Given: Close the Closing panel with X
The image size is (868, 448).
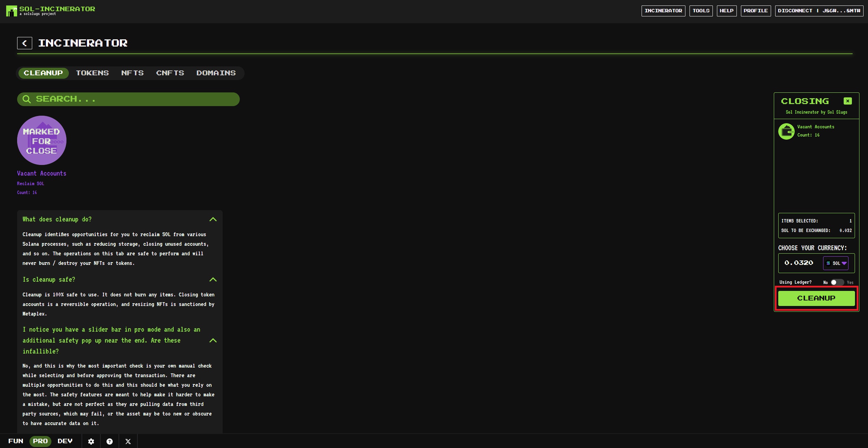Looking at the screenshot, I should (x=847, y=101).
